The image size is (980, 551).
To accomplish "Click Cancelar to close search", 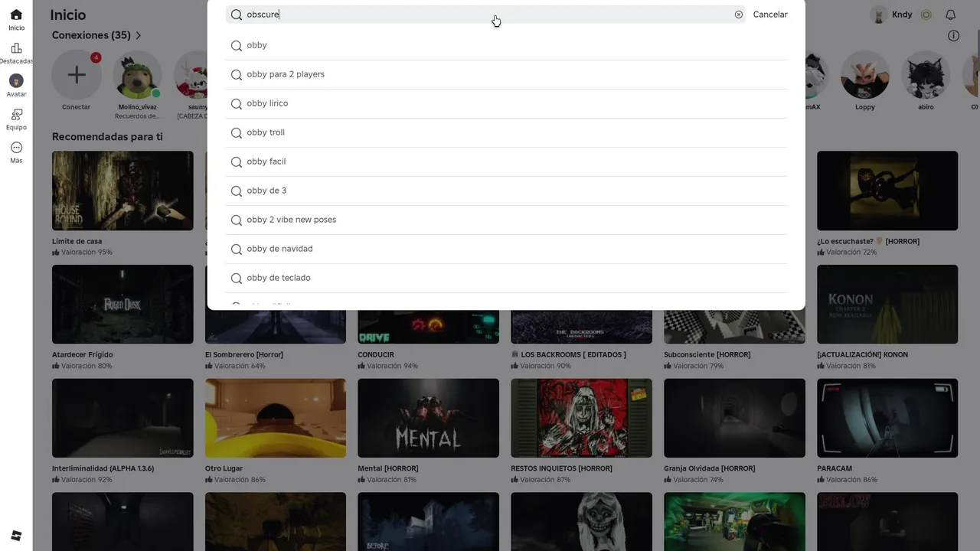I will [770, 15].
